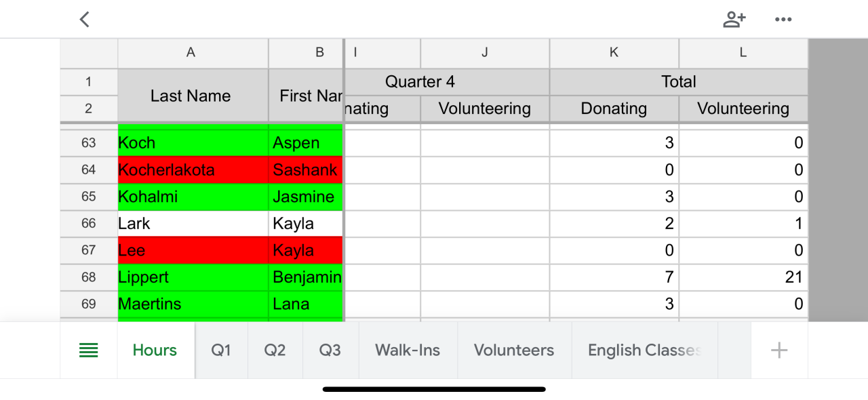
Task: Select row 66 header
Action: (x=89, y=224)
